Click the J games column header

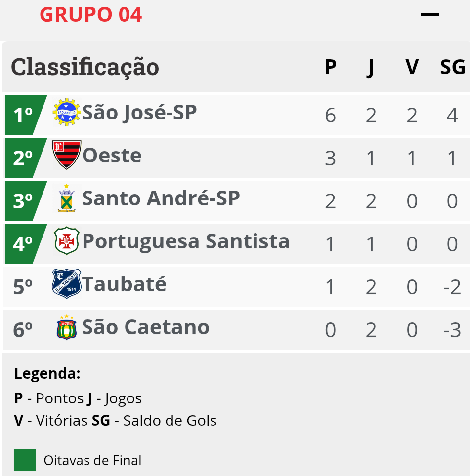[x=370, y=68]
